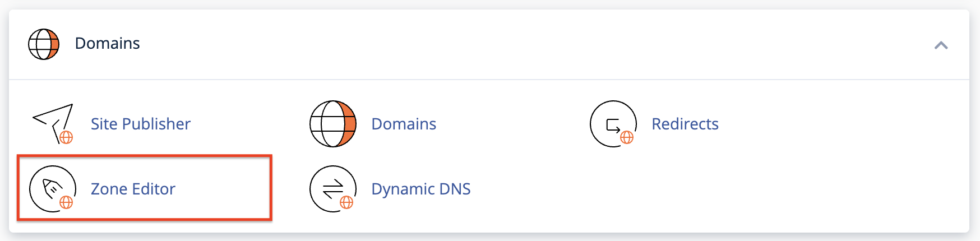Open the Domains link in the list
This screenshot has height=241, width=980.
[x=404, y=124]
